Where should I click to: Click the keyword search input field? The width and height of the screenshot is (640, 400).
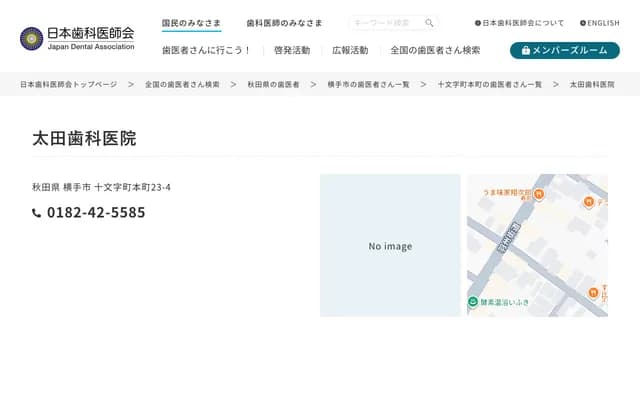pyautogui.click(x=386, y=23)
